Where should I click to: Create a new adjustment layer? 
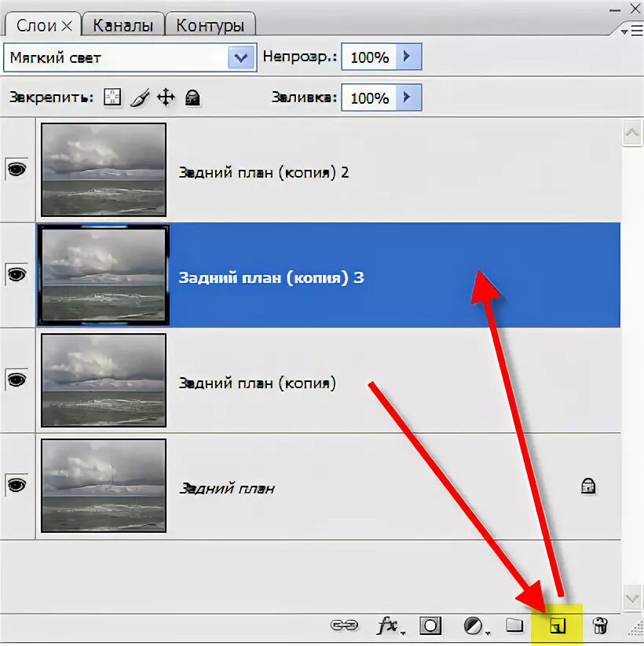(x=475, y=626)
